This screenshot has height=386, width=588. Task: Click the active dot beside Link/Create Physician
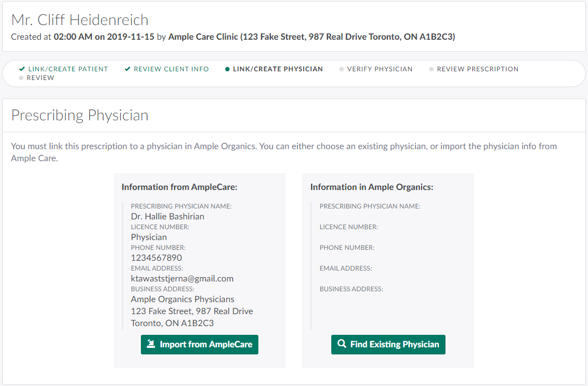coord(227,69)
